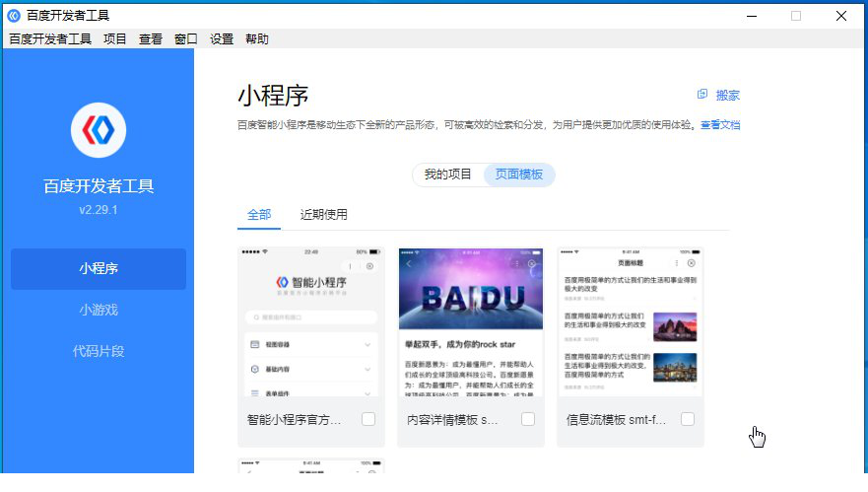Screen dimensions: 868x492
Task: Click the 智能小程序官方... template name
Action: coord(294,420)
